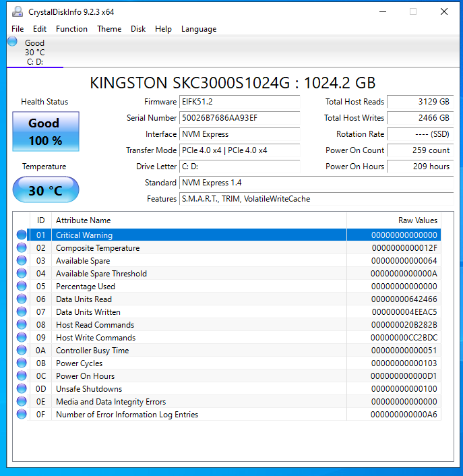Click the Standard field NVM Express 1.4
Viewport: 463px width, 476px height.
point(317,183)
